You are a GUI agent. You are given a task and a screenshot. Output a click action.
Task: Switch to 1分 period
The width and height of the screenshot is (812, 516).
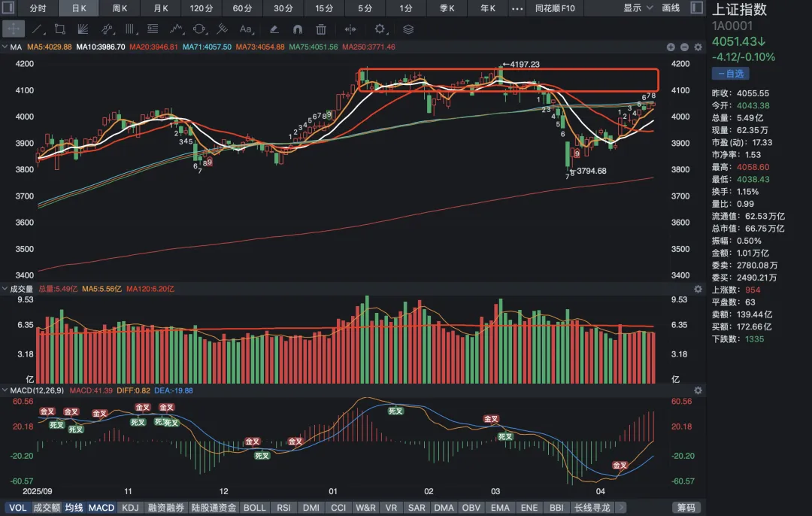point(405,8)
